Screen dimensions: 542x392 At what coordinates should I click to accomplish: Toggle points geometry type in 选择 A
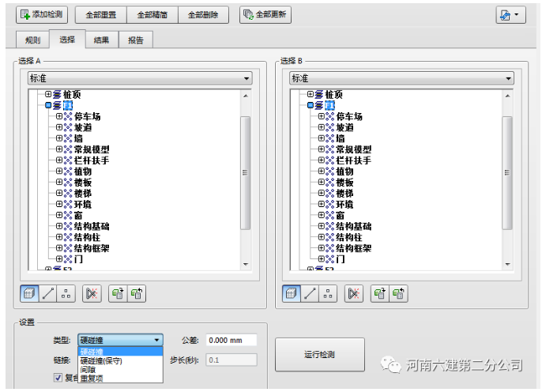pyautogui.click(x=66, y=294)
